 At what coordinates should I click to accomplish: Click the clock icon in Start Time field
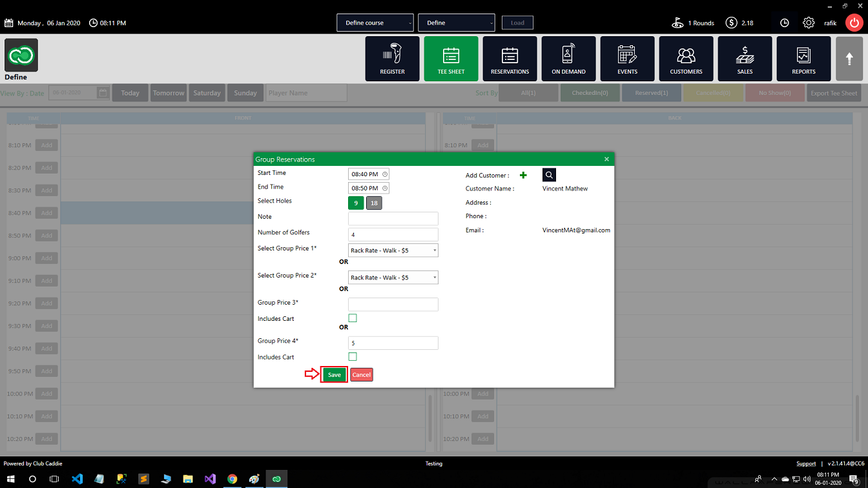point(385,174)
